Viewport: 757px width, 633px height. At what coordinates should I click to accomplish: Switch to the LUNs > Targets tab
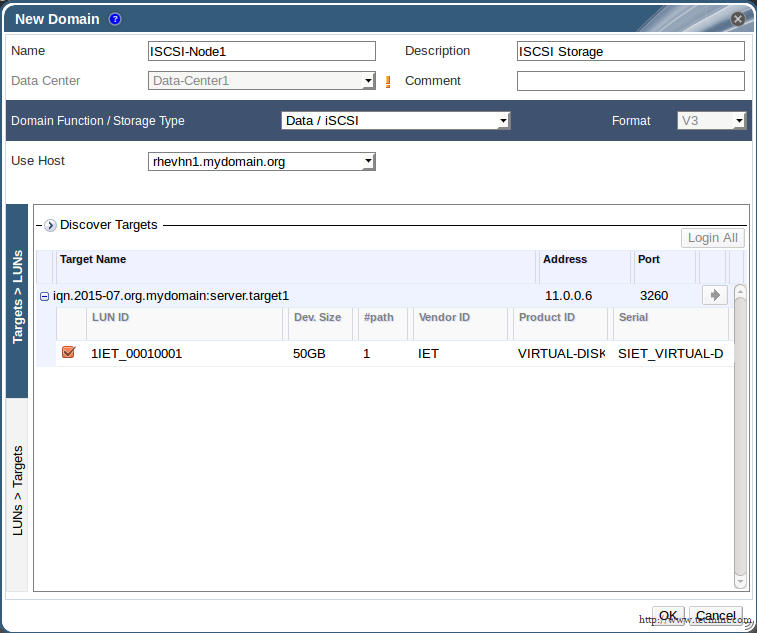[17, 492]
